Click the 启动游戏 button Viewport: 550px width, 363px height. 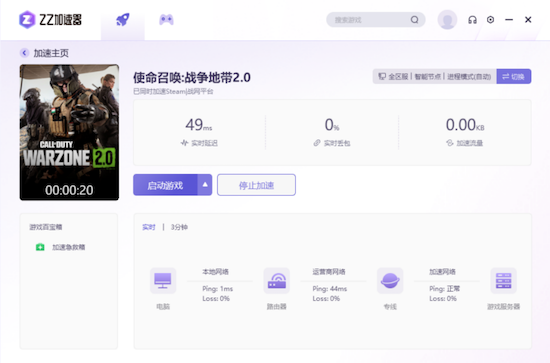coord(165,185)
